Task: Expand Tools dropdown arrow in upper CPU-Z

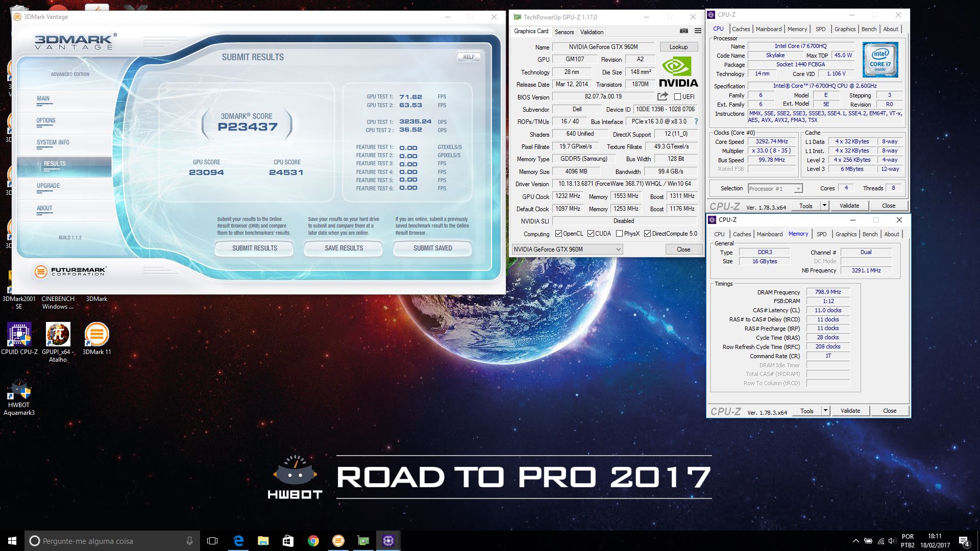Action: coord(824,206)
